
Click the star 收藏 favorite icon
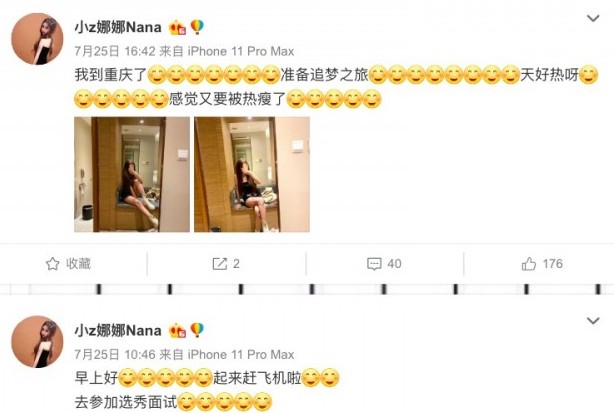coord(52,264)
